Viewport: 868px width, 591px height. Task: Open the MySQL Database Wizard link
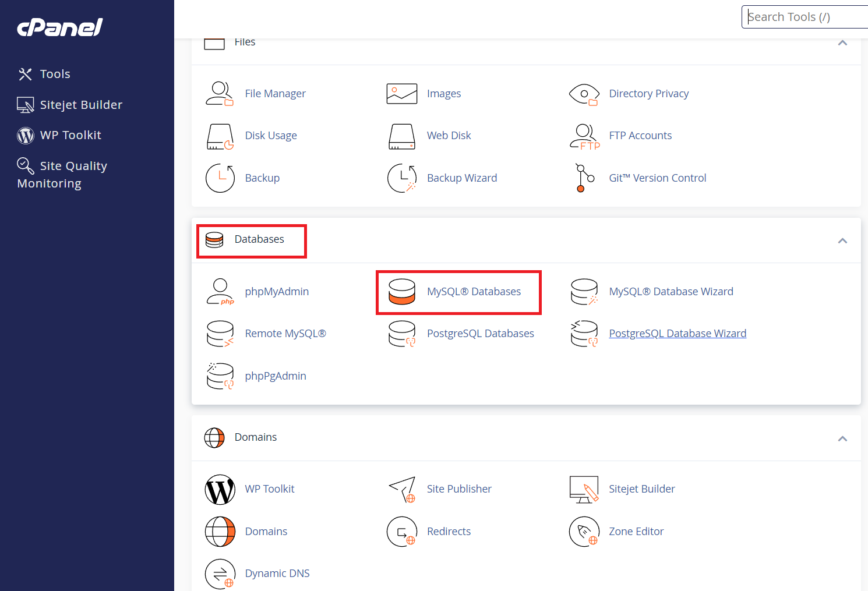pos(671,292)
